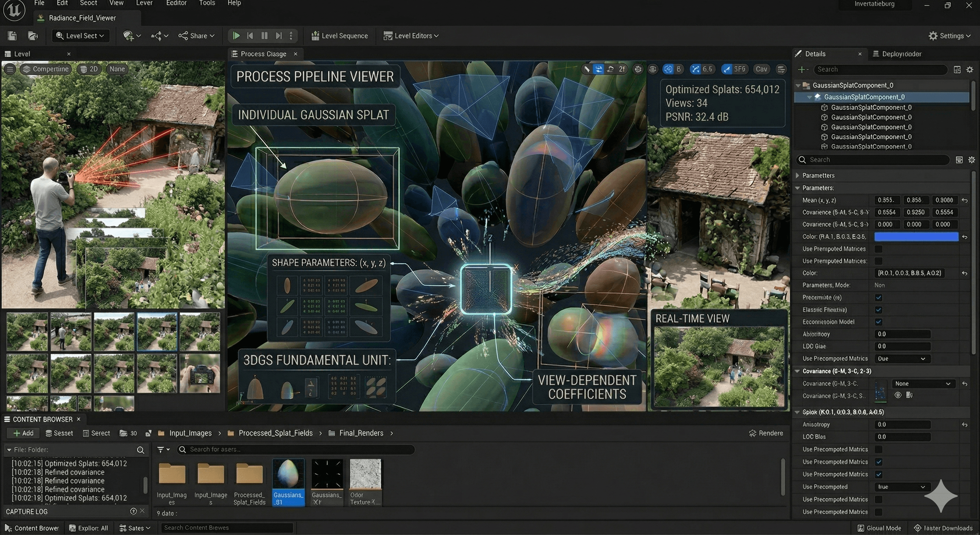
Task: Enable first Use Prempuyted Matrices checkbox
Action: (878, 249)
